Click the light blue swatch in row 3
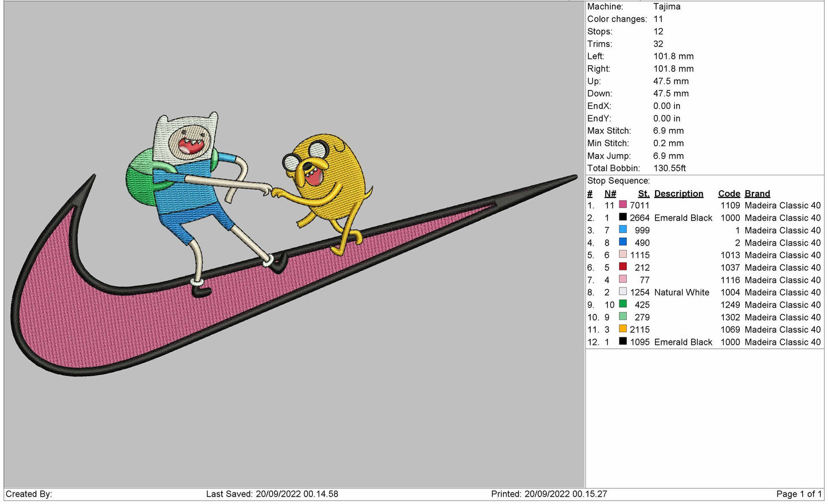The image size is (828, 504). (623, 230)
